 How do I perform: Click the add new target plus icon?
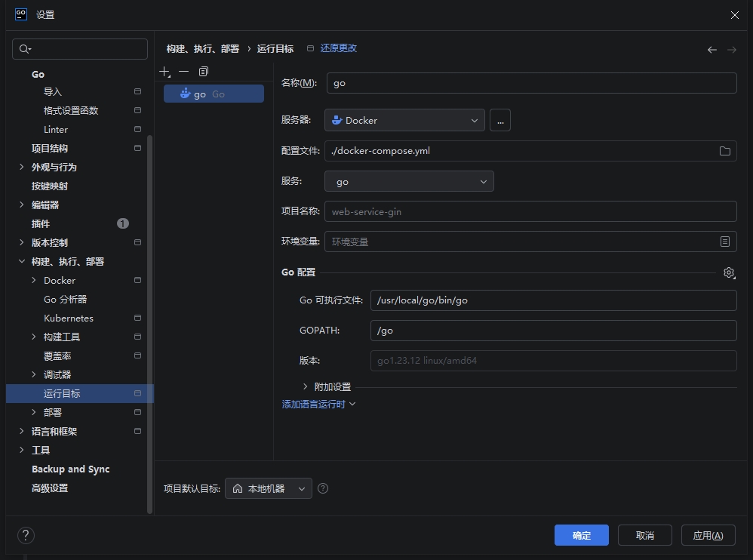[x=165, y=72]
